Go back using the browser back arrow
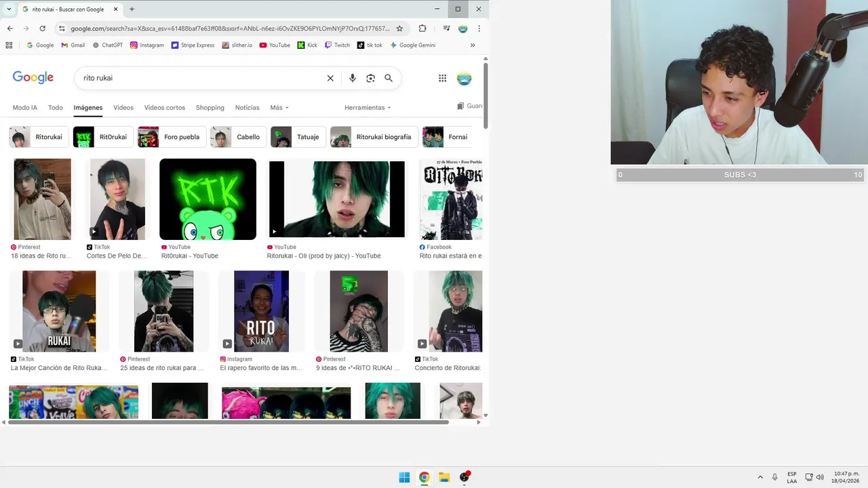Screen dimensions: 868x488 click(x=9, y=28)
